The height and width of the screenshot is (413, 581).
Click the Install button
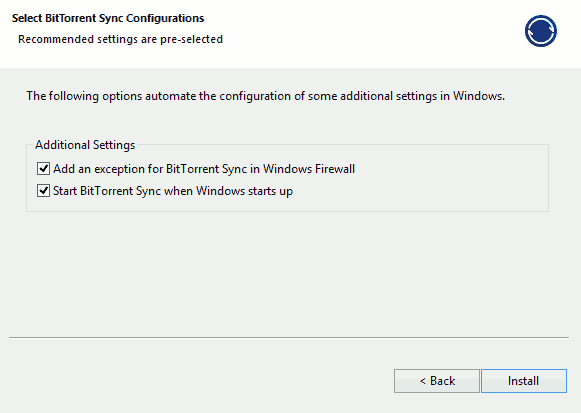pos(524,381)
